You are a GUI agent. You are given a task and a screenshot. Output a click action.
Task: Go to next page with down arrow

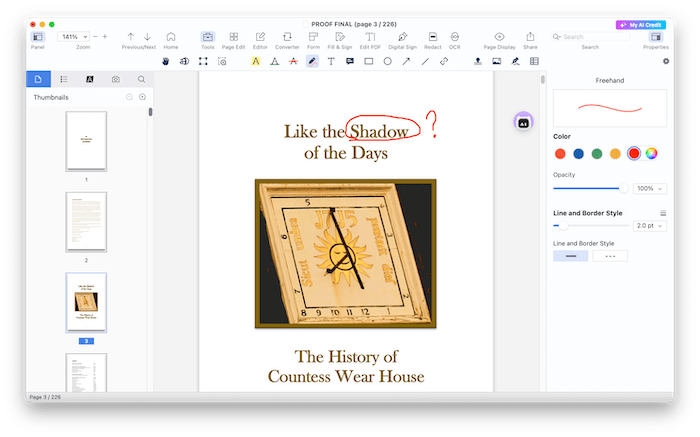[x=147, y=37]
